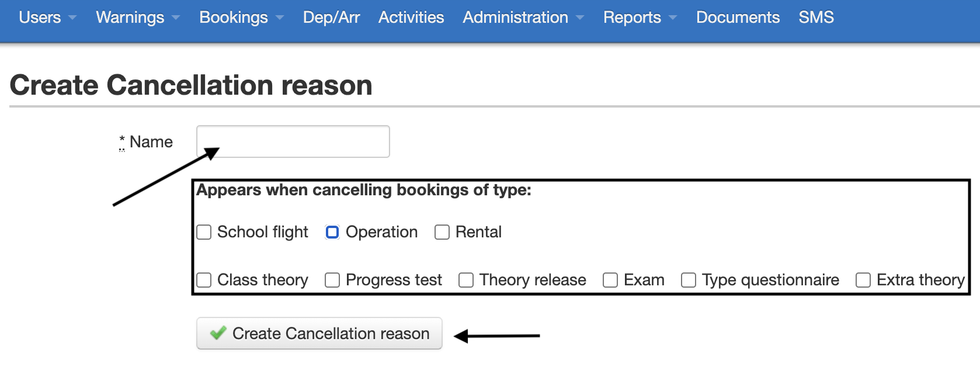Click inside the Name input field
The image size is (980, 366).
[x=293, y=141]
